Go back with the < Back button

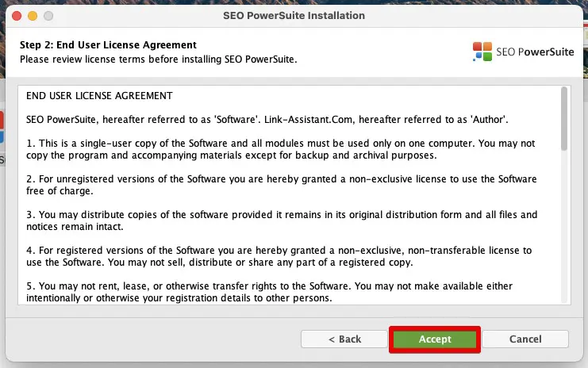click(344, 339)
